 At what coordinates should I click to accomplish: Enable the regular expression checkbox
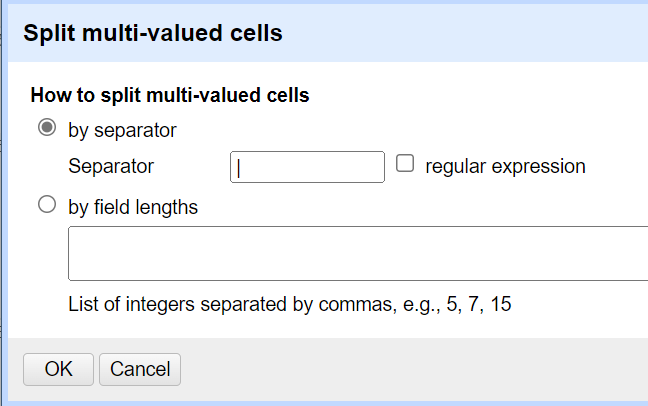(x=405, y=164)
